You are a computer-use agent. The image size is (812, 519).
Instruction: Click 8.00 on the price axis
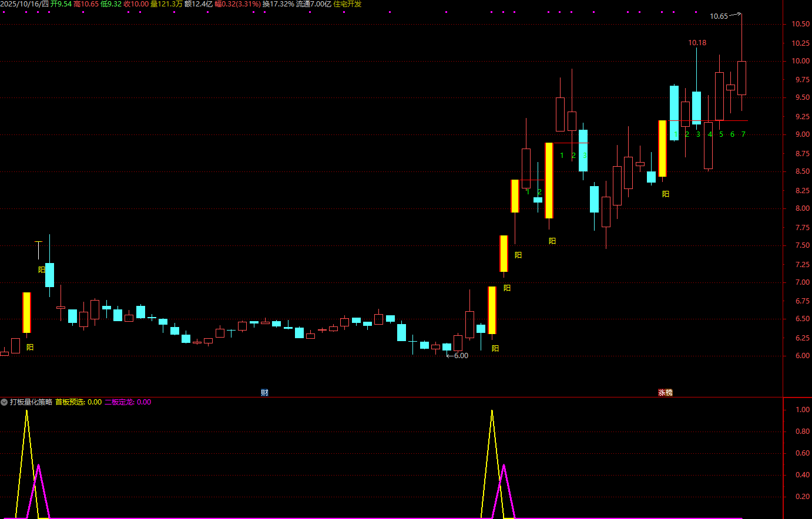pyautogui.click(x=802, y=208)
